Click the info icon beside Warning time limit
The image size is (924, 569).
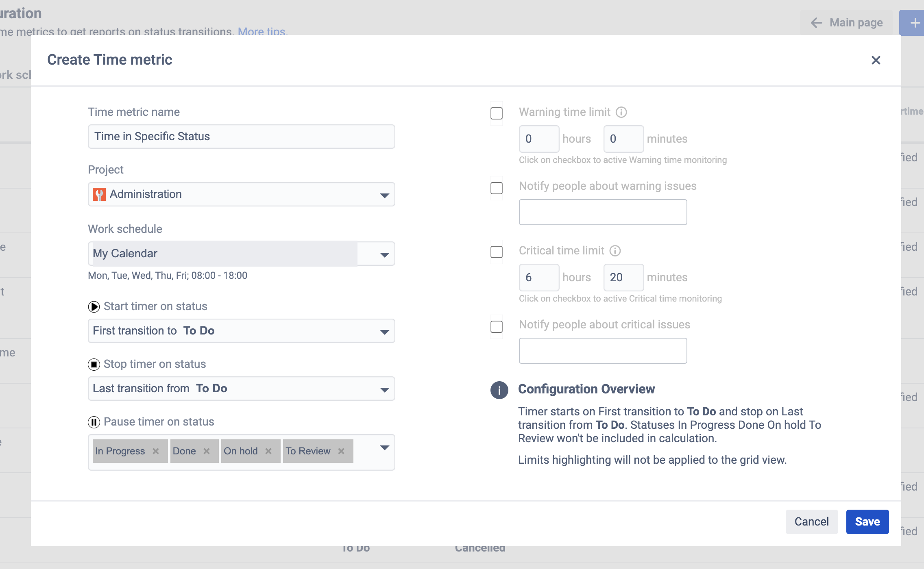coord(621,112)
